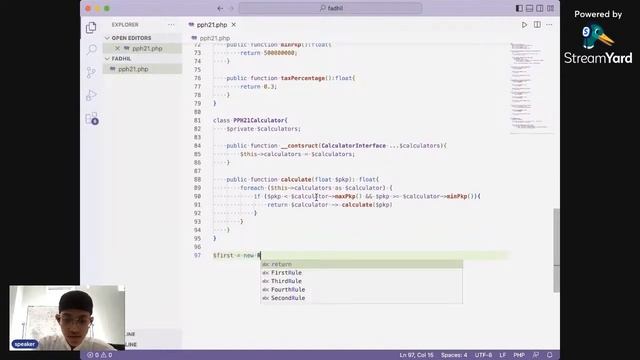
Task: Click the EXPLORER panel title
Action: [125, 25]
